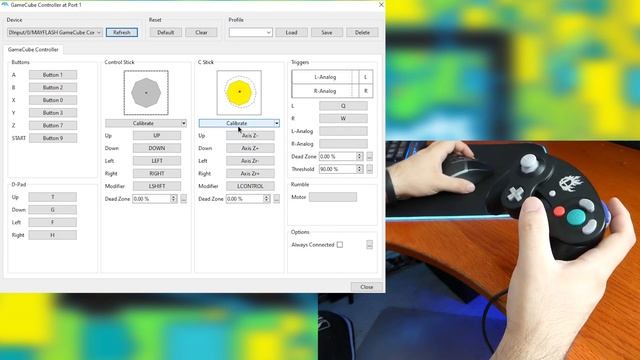Click the X button mapping 'Button 0'

click(53, 100)
